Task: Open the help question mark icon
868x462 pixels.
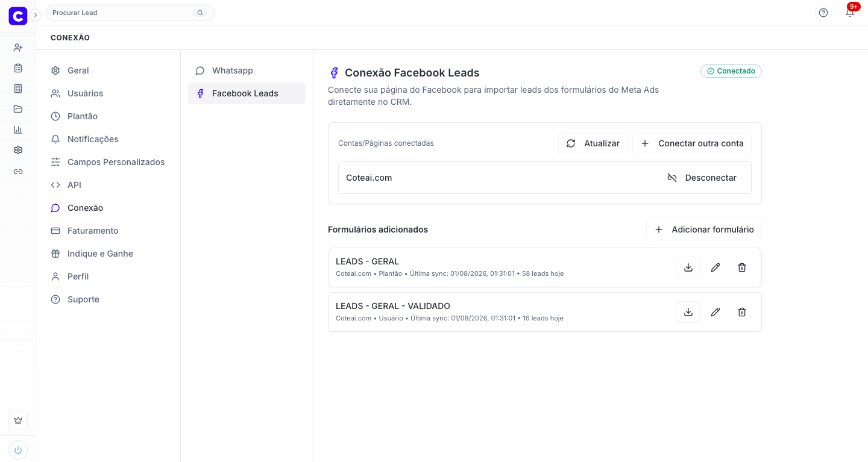Action: pyautogui.click(x=823, y=13)
